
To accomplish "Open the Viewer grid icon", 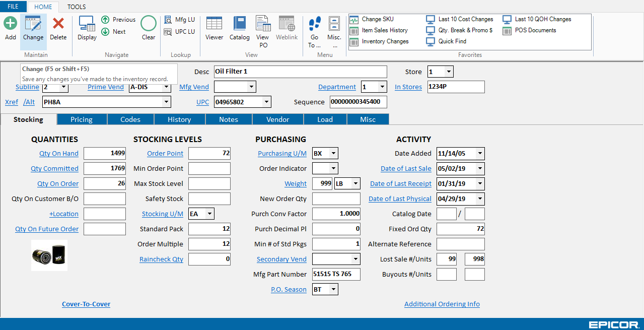I will click(x=214, y=24).
